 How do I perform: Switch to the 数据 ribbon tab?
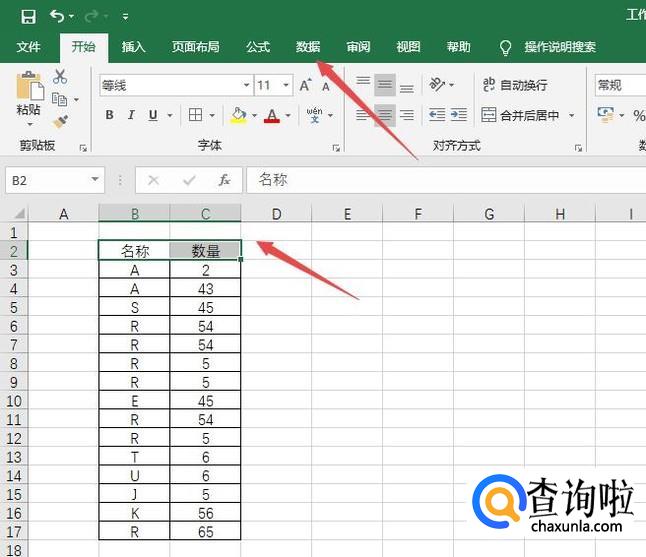coord(308,47)
